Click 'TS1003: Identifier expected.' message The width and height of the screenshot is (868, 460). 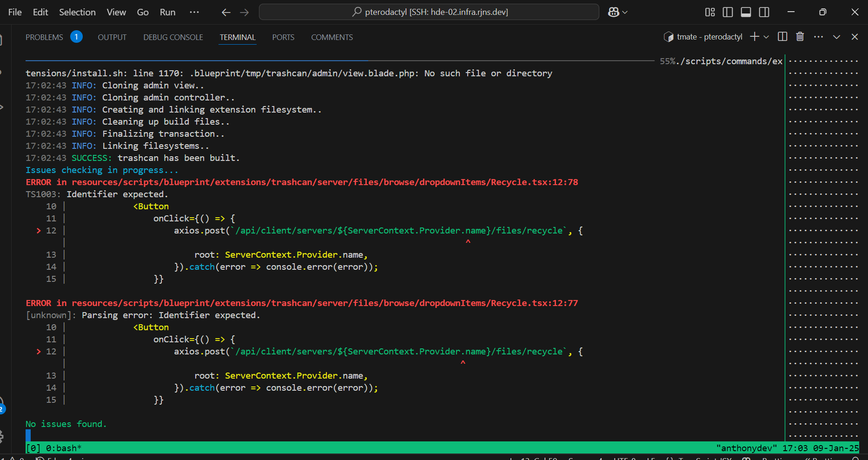(97, 194)
